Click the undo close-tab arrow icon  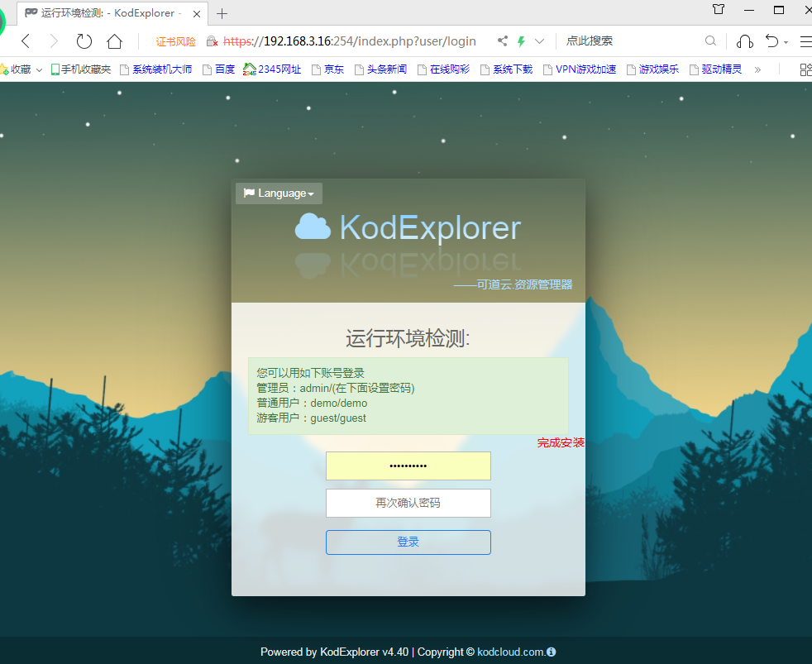coord(771,41)
